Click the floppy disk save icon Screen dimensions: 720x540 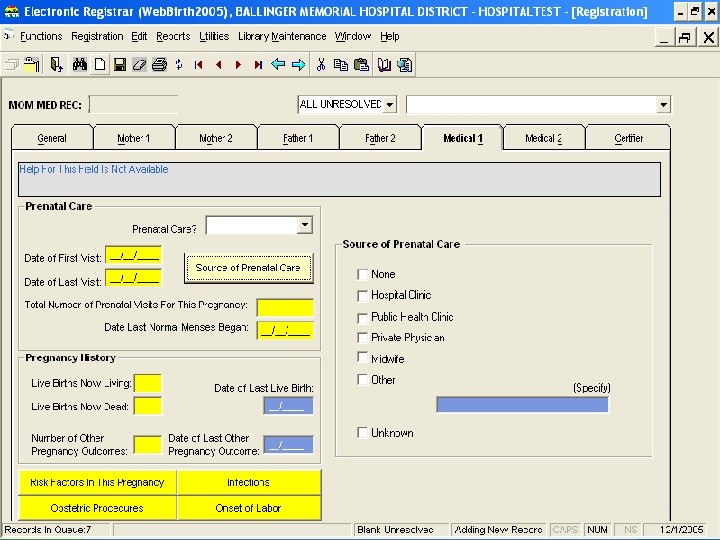[x=120, y=65]
